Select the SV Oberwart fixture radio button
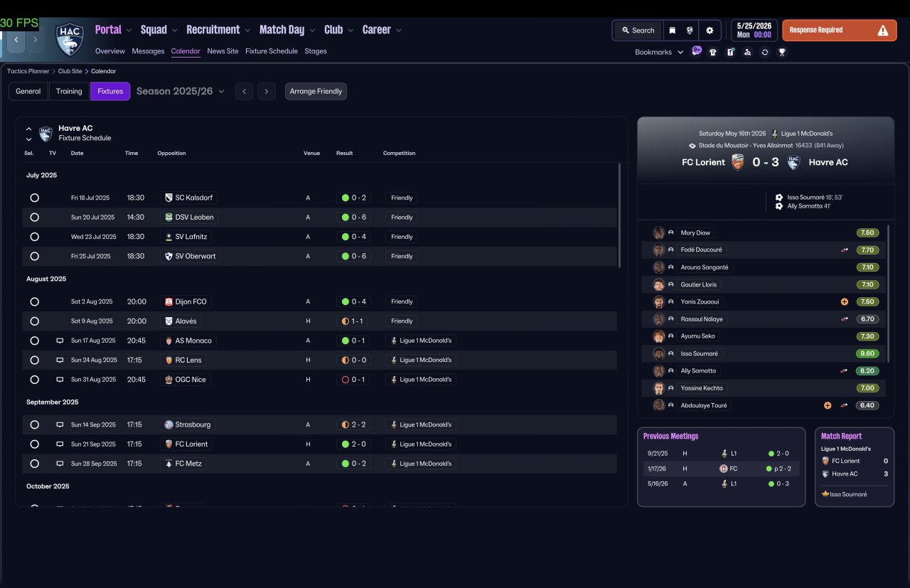The image size is (910, 588). pos(34,256)
